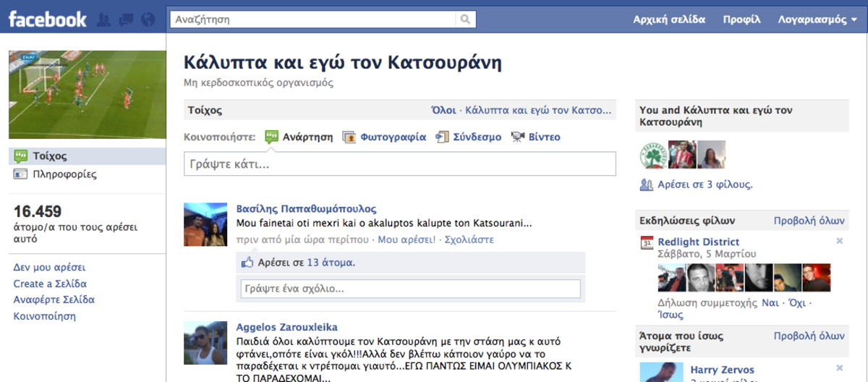Open first attendee photo under Redlight District
Screen dimensions: 868x382
[671, 277]
